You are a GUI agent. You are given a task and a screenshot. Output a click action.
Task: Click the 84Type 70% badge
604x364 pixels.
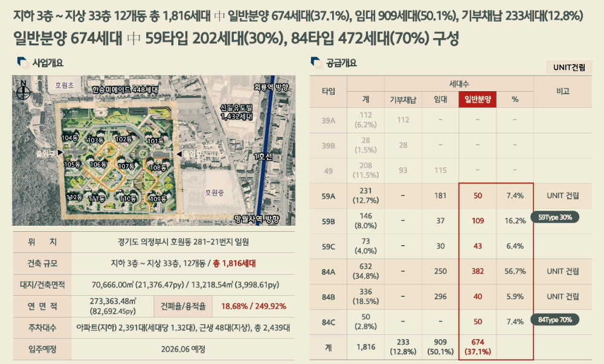pos(555,319)
